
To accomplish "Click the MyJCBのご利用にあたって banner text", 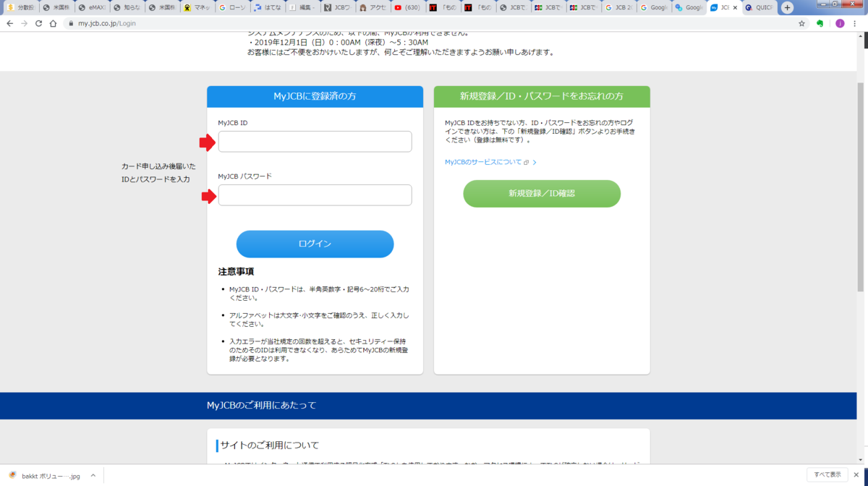I will 262,405.
